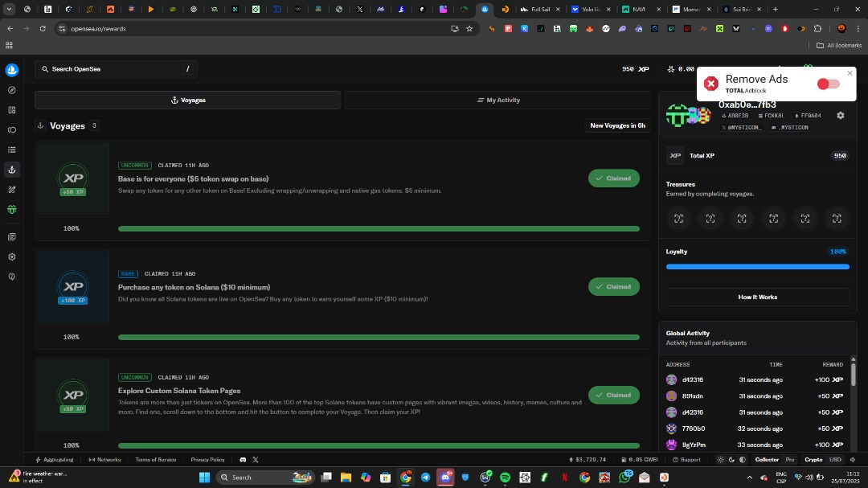Image resolution: width=868 pixels, height=488 pixels.
Task: Toggle the sound speaker icon in footer
Action: point(853,460)
